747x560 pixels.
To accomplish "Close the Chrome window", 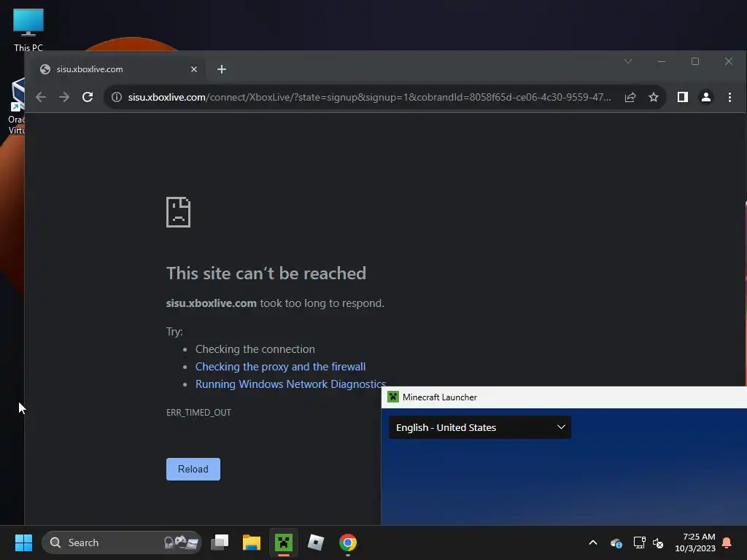I will pos(729,61).
